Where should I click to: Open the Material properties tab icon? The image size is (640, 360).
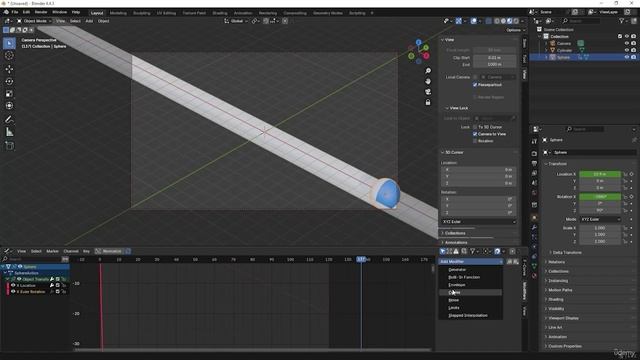534,276
